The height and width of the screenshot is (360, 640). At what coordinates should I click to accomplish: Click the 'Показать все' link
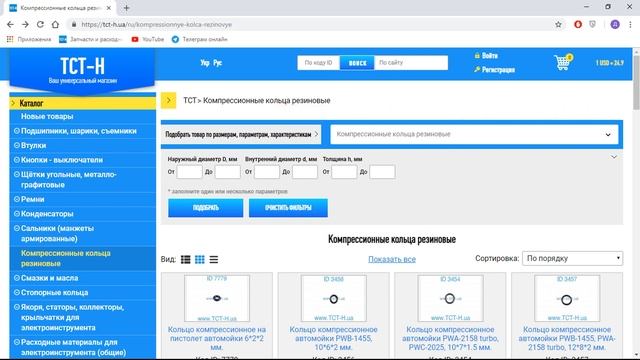[x=392, y=259]
